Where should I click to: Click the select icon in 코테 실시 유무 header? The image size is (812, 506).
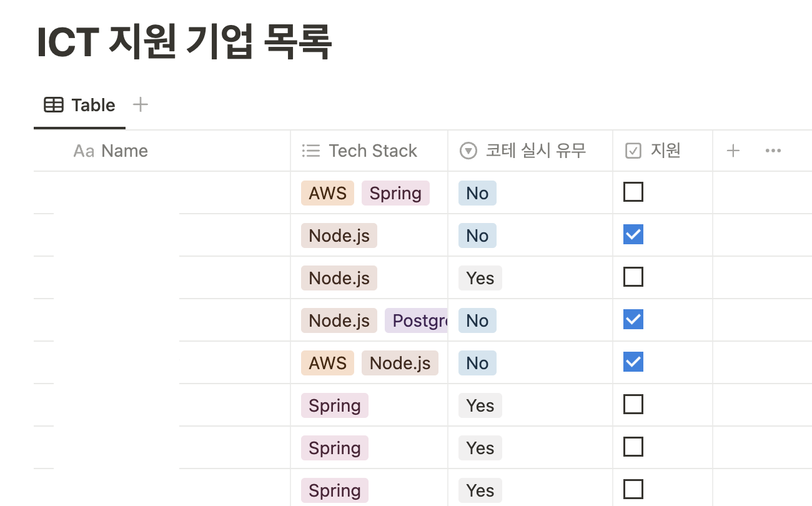(468, 151)
